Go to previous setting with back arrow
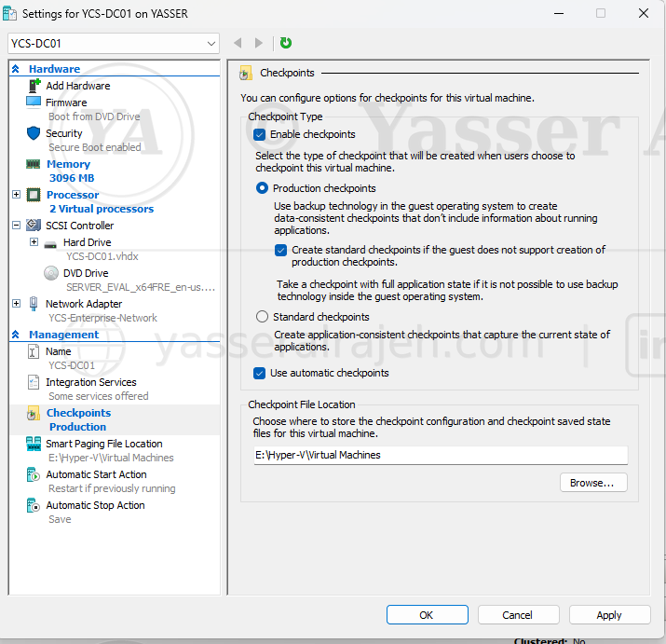 (x=238, y=43)
